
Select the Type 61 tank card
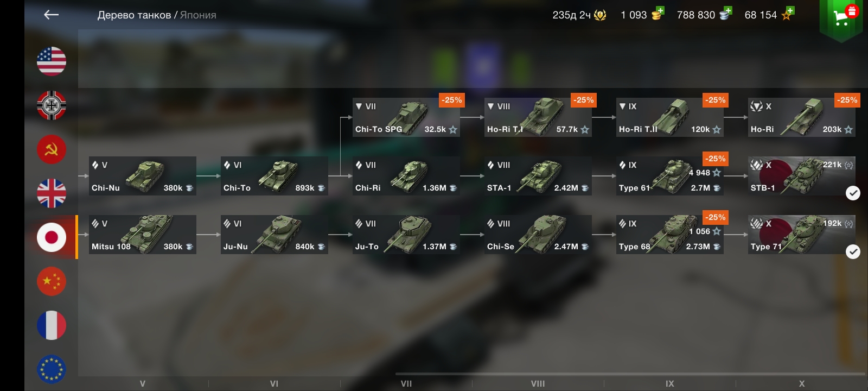(x=670, y=176)
